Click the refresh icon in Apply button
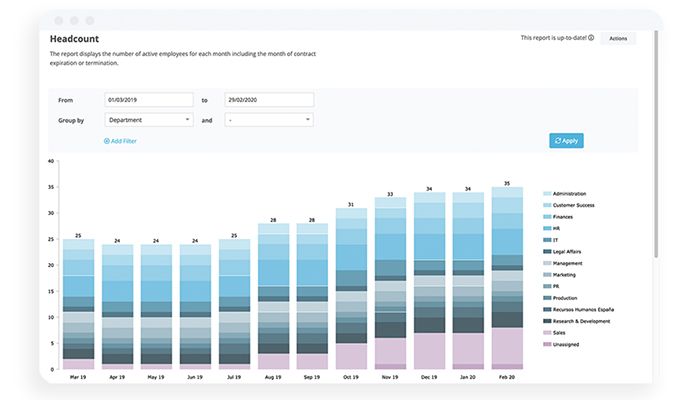700x400 pixels. coord(557,141)
